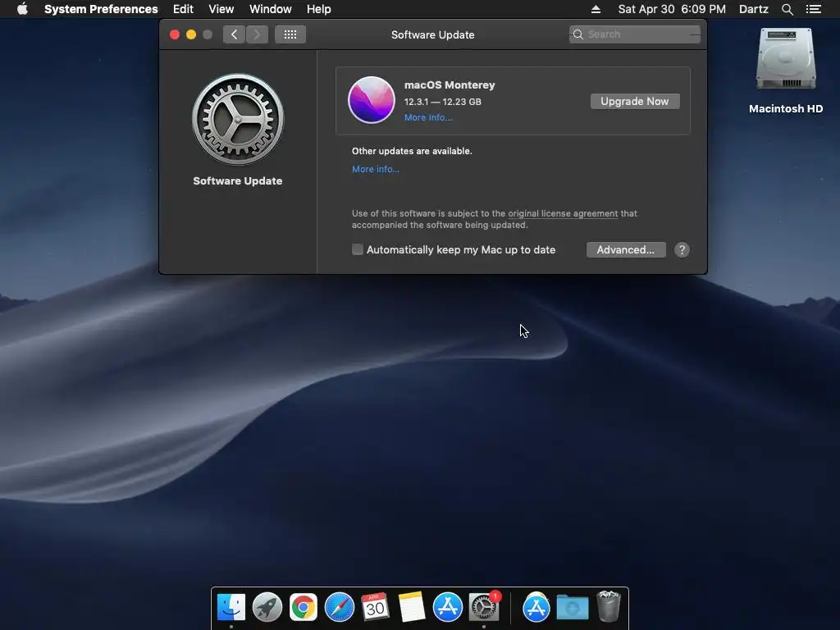The image size is (840, 630).
Task: Open the Downloads folder in Dock
Action: click(x=572, y=607)
